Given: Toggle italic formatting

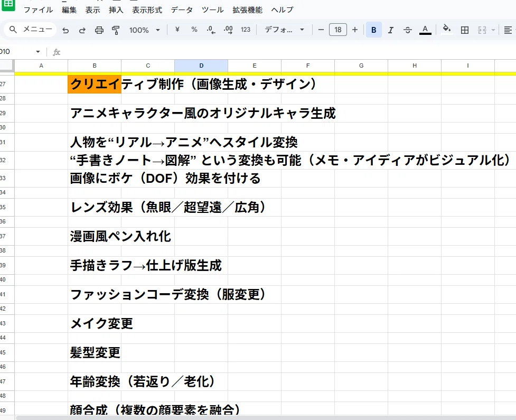Looking at the screenshot, I should click(x=391, y=30).
